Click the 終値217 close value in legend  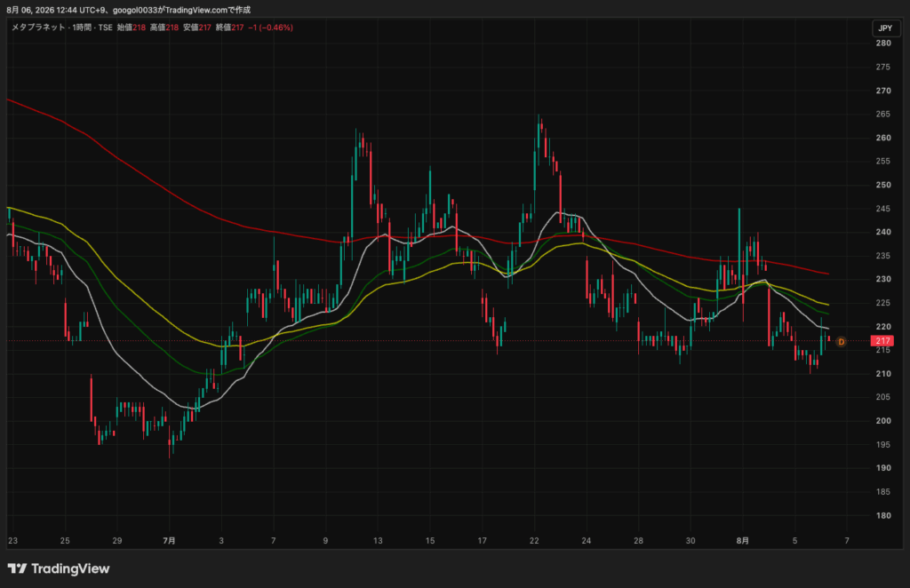(x=230, y=28)
